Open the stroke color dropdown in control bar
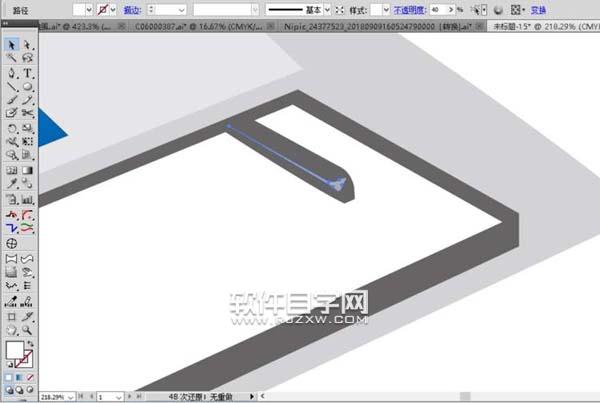The width and height of the screenshot is (600, 403). tap(113, 10)
